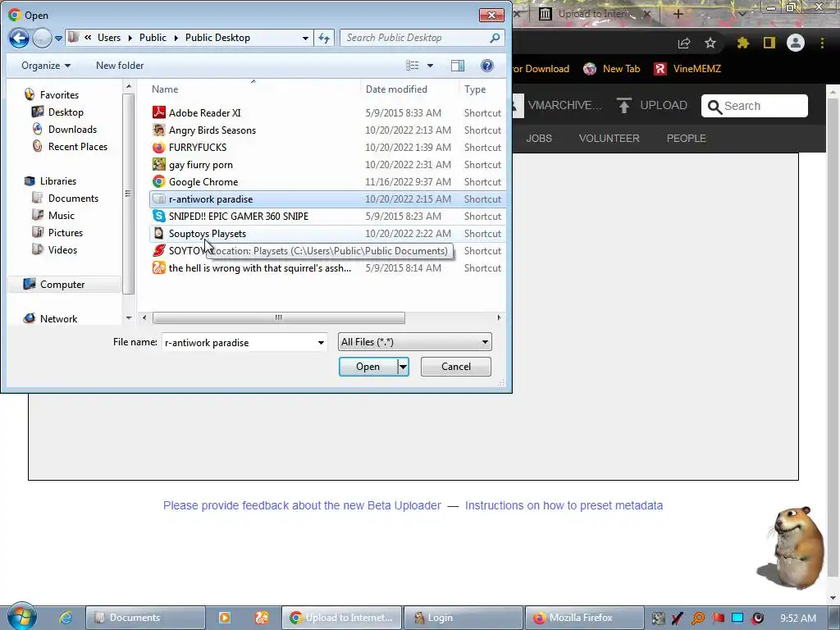Screen dimensions: 840x630
Task: Click the navigation pane vertical scrollbar
Action: tap(128, 194)
